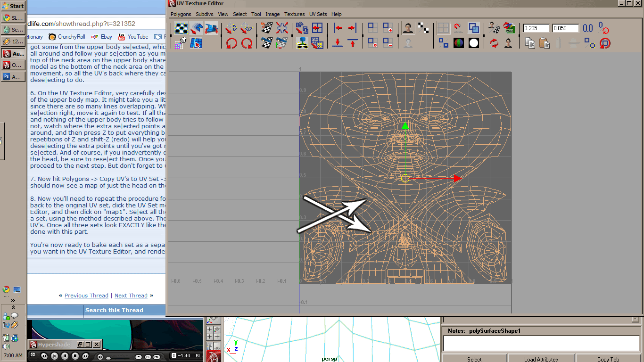Click the Load Attributes button
This screenshot has height=362, width=644.
pos(541,359)
